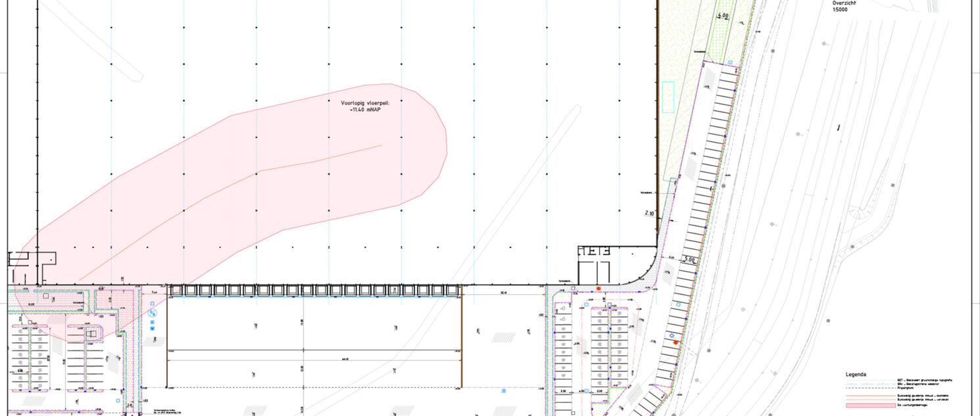This screenshot has width=980, height=416.
Task: Select the cyan rectangle outline in the green area
Action: (x=668, y=97)
